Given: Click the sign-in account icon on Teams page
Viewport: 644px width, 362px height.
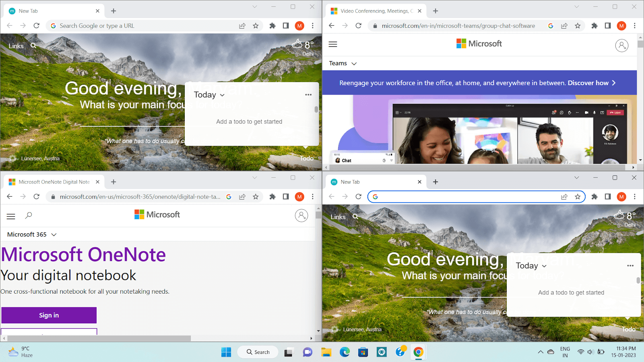Looking at the screenshot, I should pos(622,45).
